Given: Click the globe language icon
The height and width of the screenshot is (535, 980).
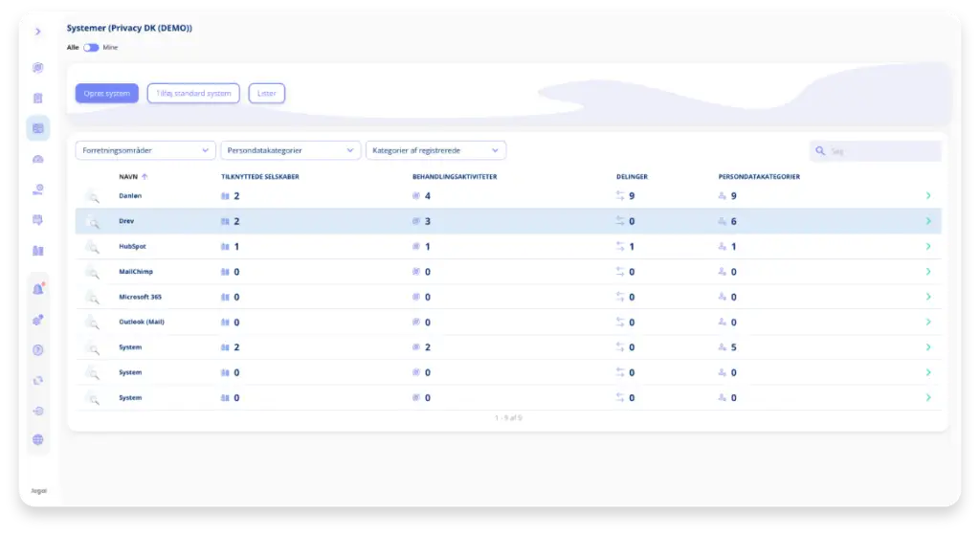Looking at the screenshot, I should (38, 439).
